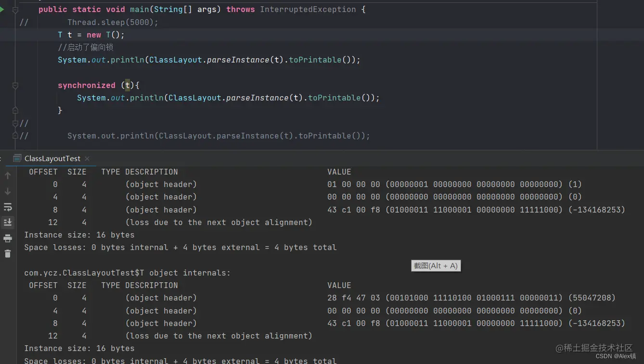Click the commented Thread.sleep(5000) line

coord(113,22)
